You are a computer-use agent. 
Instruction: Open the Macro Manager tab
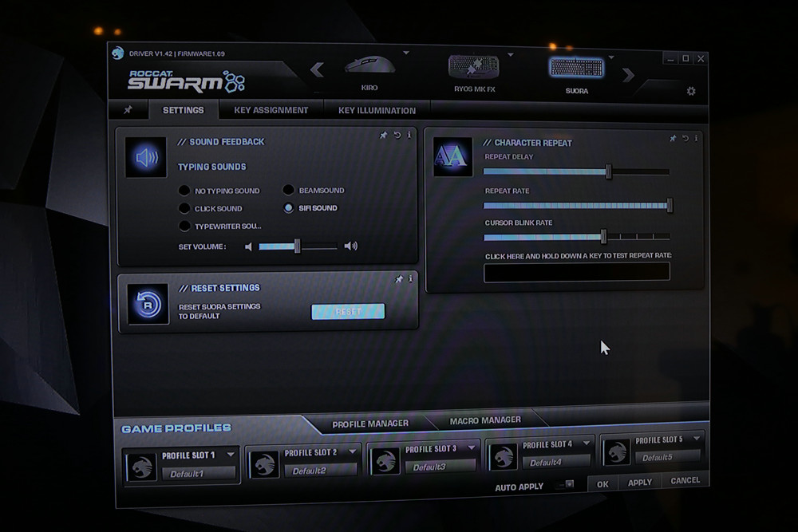click(485, 420)
